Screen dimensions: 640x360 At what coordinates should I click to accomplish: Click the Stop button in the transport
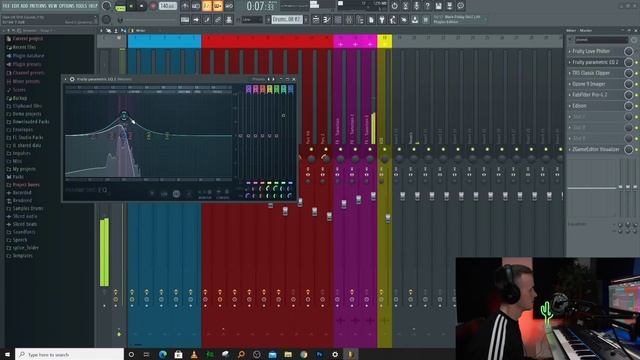(x=142, y=6)
